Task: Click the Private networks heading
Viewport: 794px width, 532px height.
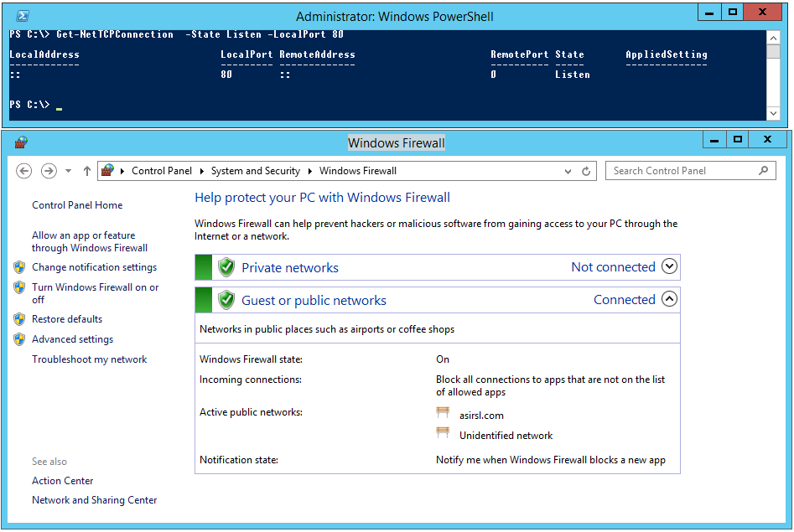Action: pos(289,267)
